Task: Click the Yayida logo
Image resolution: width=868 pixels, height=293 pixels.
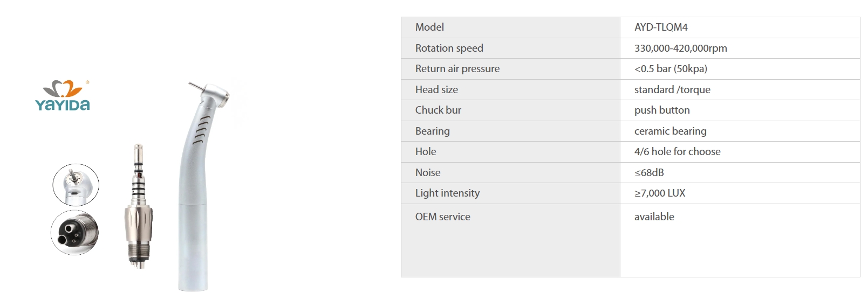Action: 63,96
